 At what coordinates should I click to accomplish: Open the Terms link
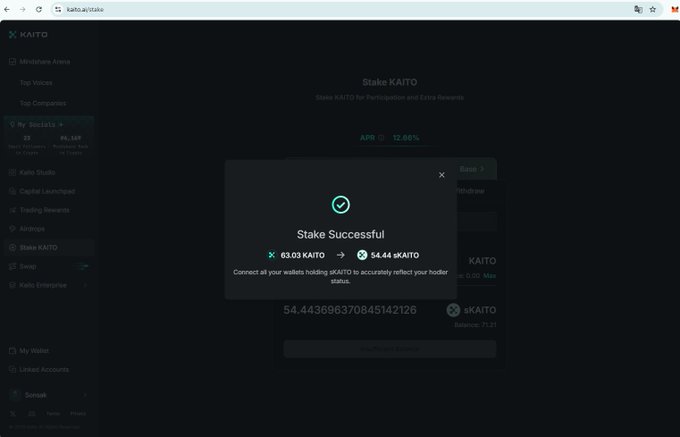tap(53, 414)
